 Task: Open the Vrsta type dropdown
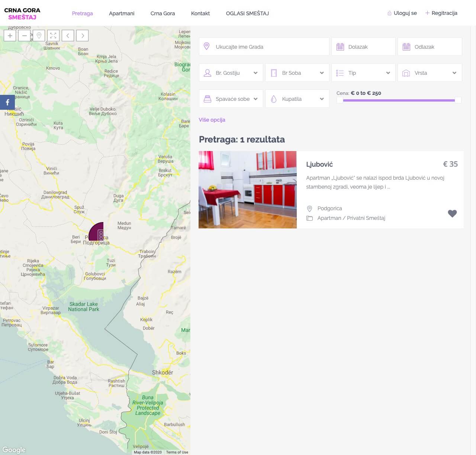pyautogui.click(x=430, y=73)
